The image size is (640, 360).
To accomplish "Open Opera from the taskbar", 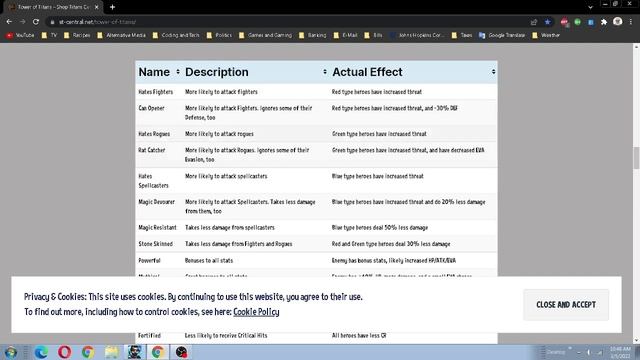I will coord(64,352).
